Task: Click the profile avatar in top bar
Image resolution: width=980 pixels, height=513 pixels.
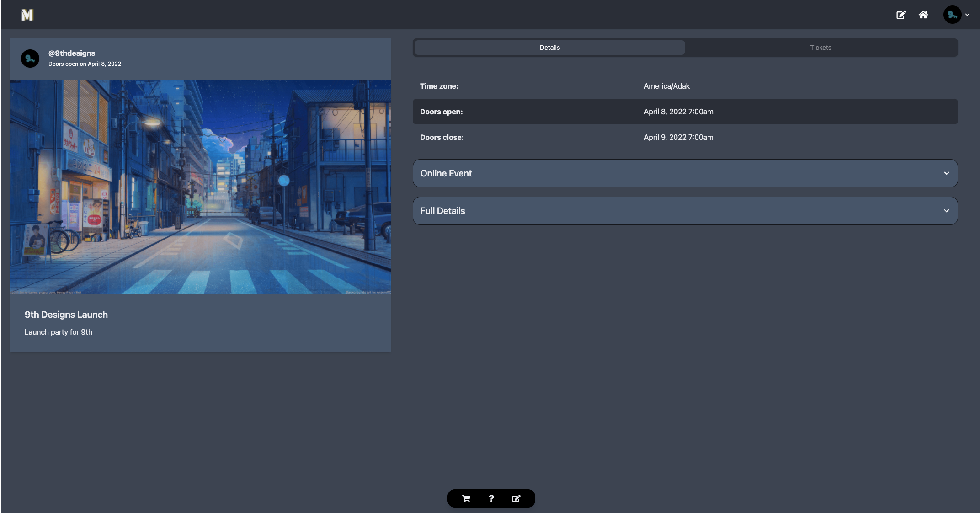Action: pyautogui.click(x=952, y=15)
